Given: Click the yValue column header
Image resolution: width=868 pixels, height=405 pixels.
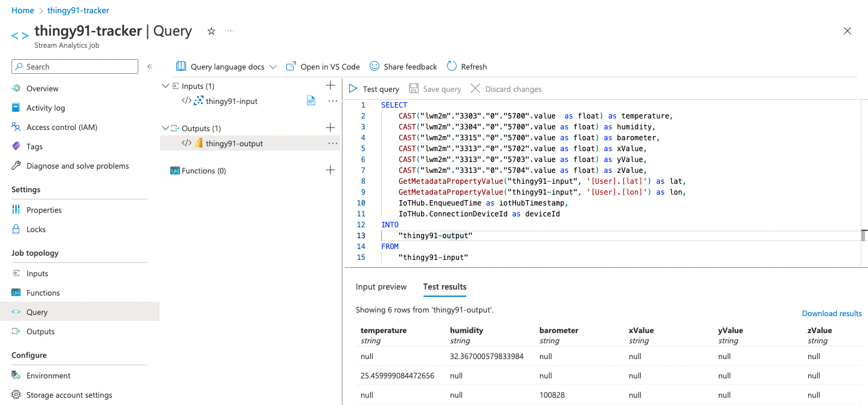Looking at the screenshot, I should point(730,331).
